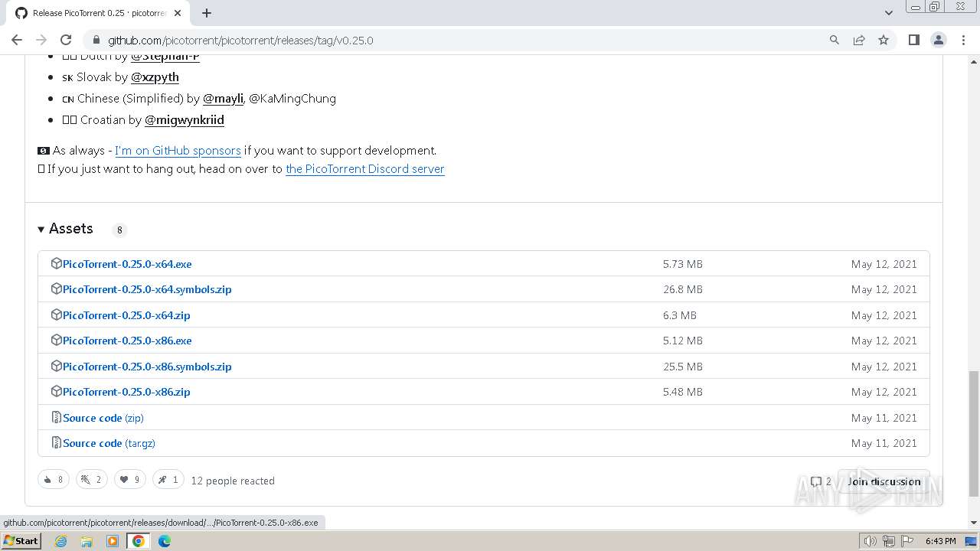Click the address bar URL
The width and height of the screenshot is (980, 551).
(x=240, y=40)
